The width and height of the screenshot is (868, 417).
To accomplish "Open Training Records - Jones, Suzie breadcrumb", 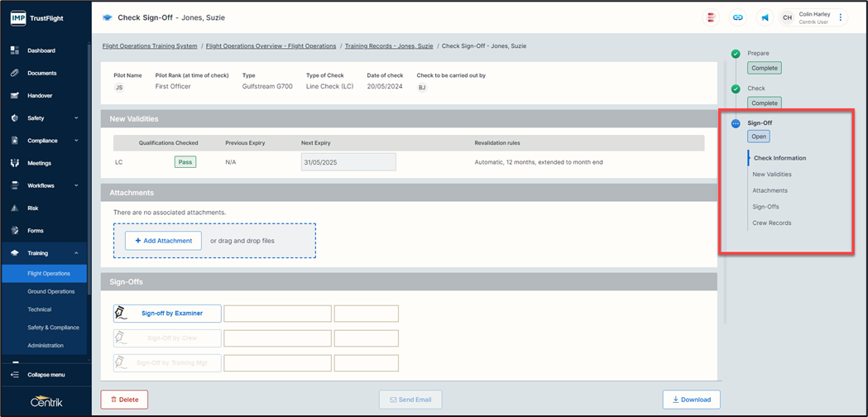I will point(389,46).
